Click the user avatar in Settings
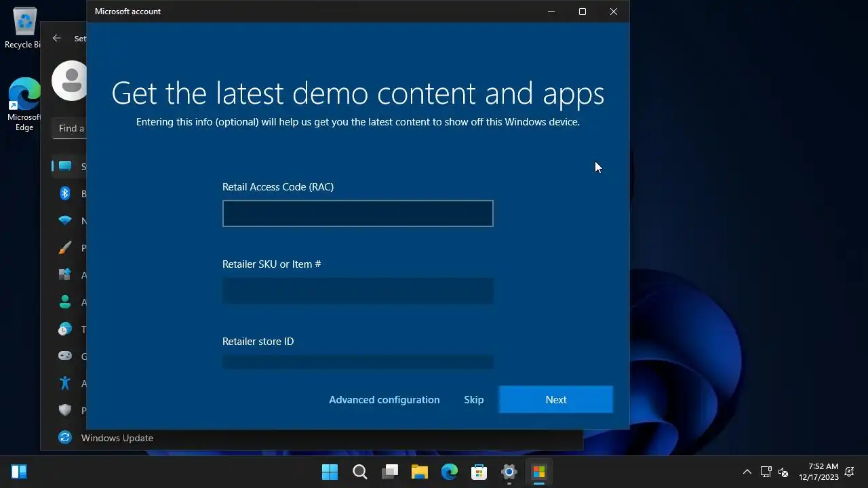 click(x=69, y=81)
